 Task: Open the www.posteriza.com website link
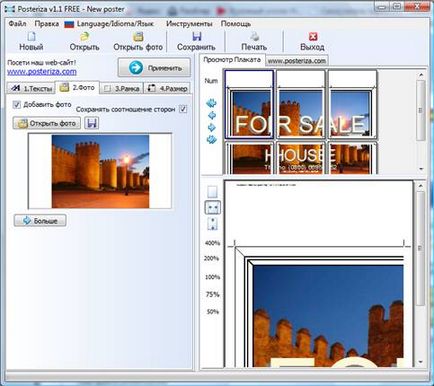coord(42,71)
